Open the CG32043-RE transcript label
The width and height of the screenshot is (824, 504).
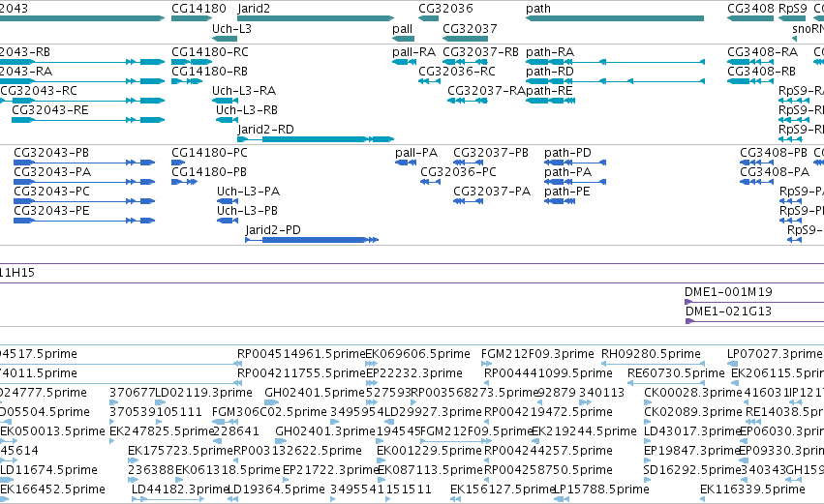[50, 110]
